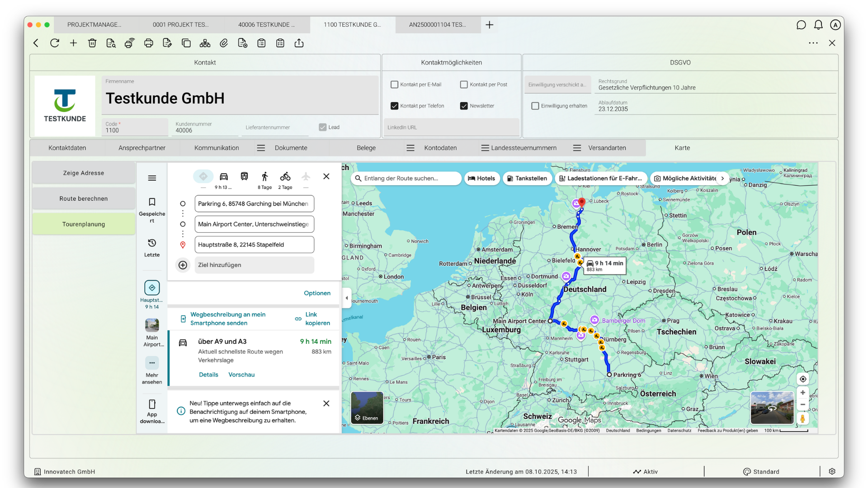Screen dimensions: 868x488
Task: Switch to Ansprechpartner tab
Action: (x=142, y=148)
